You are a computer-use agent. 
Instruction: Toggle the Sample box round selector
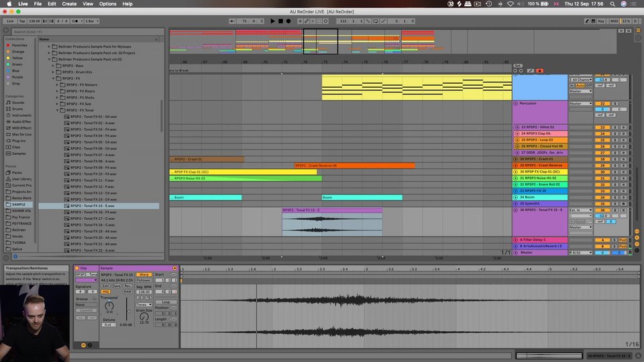tap(175, 268)
